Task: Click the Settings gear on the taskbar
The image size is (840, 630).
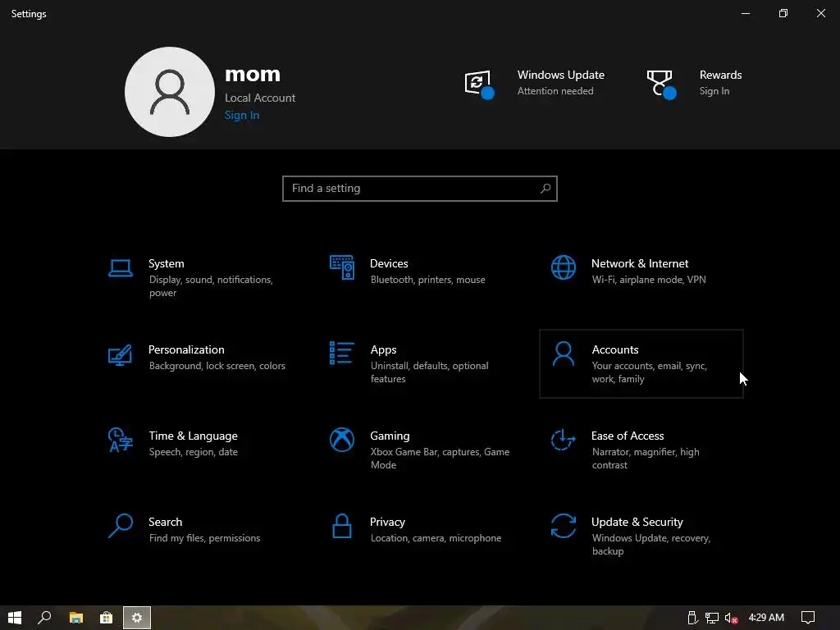Action: coord(137,618)
